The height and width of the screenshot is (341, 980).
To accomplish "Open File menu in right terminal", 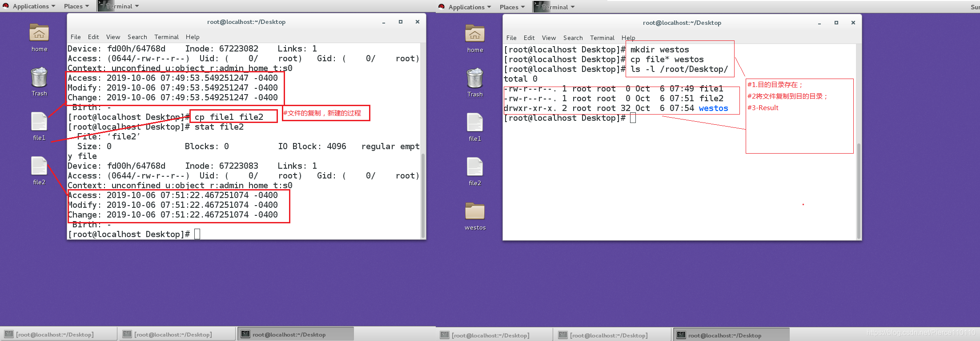I will [511, 38].
